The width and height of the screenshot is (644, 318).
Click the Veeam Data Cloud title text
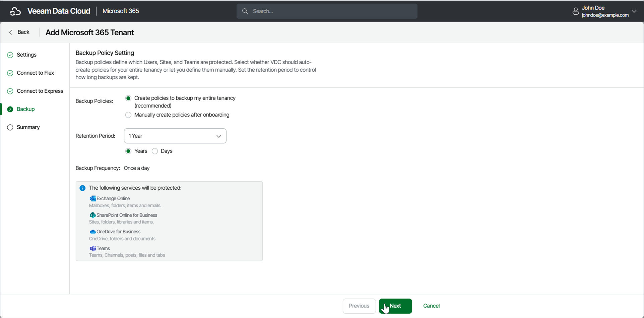coord(59,11)
